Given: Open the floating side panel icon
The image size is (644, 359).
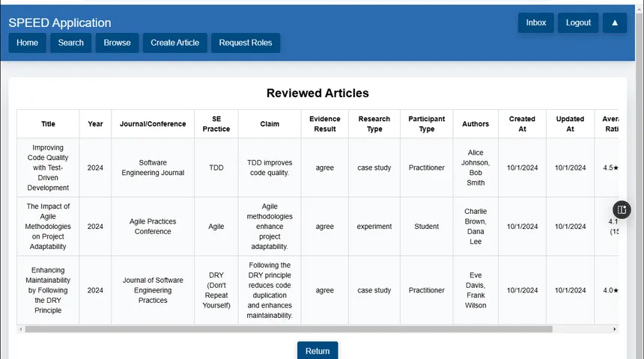Looking at the screenshot, I should (x=622, y=209).
